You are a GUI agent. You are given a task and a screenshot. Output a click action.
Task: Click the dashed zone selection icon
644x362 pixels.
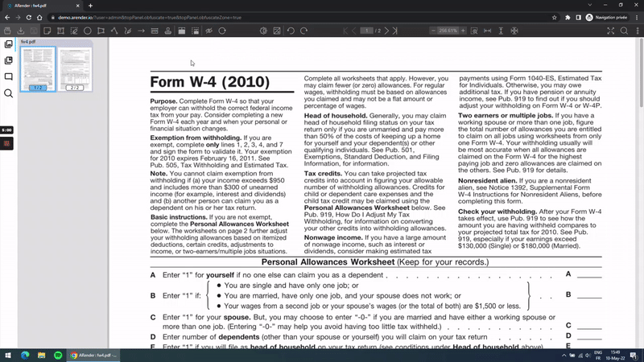pos(195,31)
